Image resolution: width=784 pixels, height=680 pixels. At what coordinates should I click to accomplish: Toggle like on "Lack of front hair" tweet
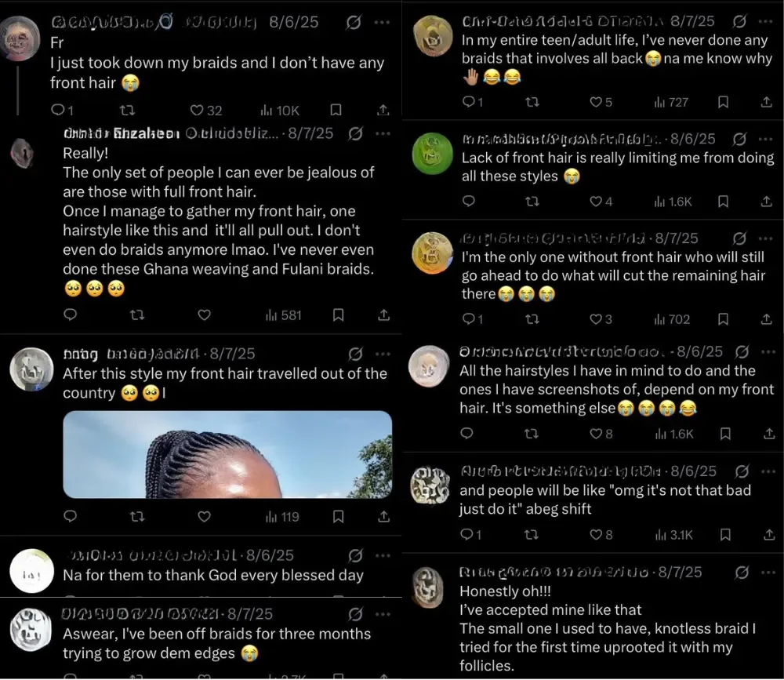[x=601, y=202]
